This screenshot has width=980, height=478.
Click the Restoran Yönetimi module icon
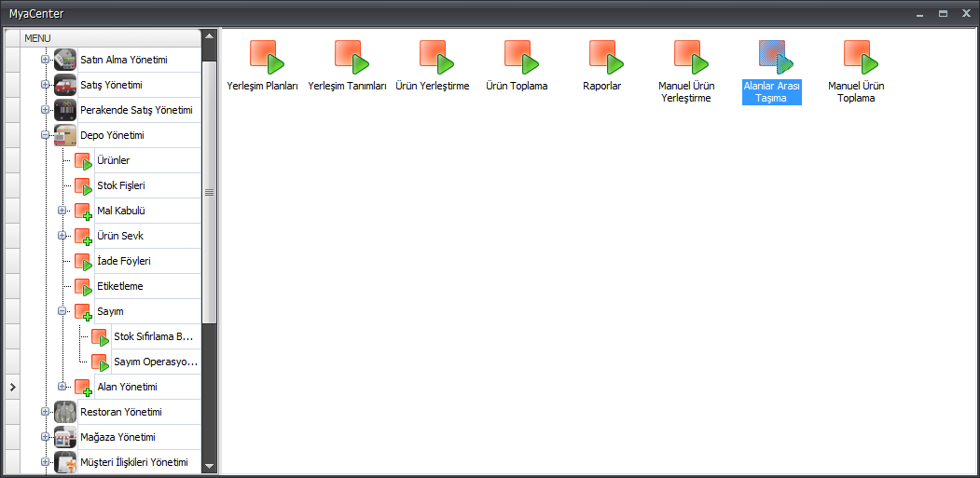(x=65, y=412)
